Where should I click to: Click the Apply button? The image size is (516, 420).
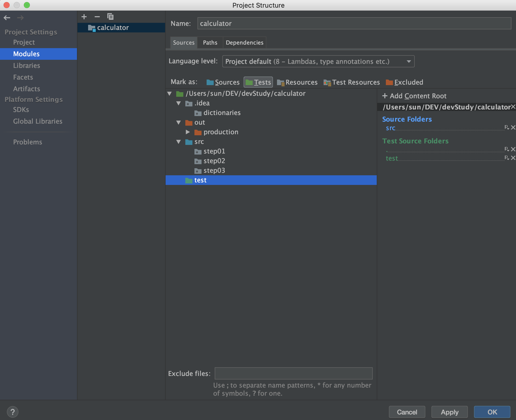[x=449, y=412]
